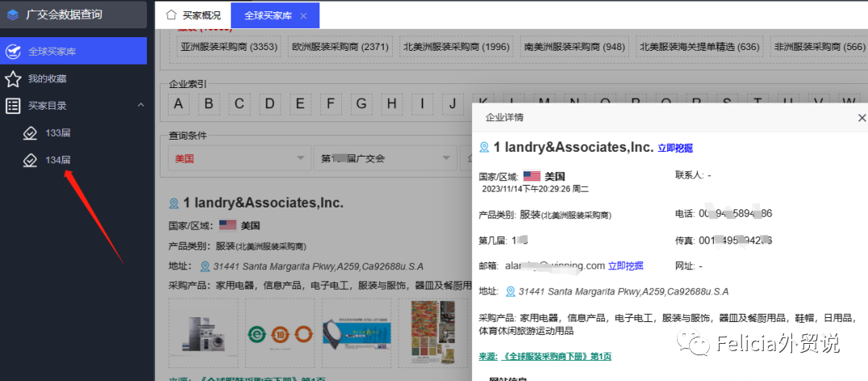Select index letter I
Screen dimensions: 868x381
point(423,103)
